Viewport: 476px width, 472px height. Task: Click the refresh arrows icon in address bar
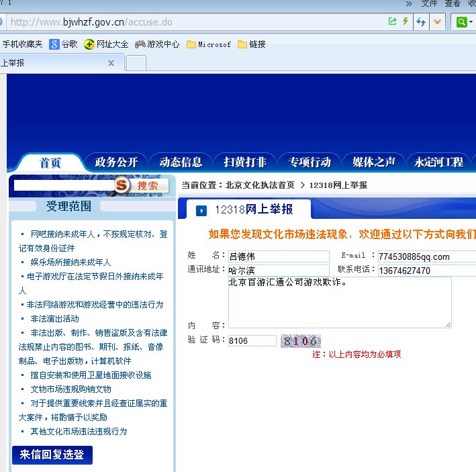pyautogui.click(x=421, y=22)
